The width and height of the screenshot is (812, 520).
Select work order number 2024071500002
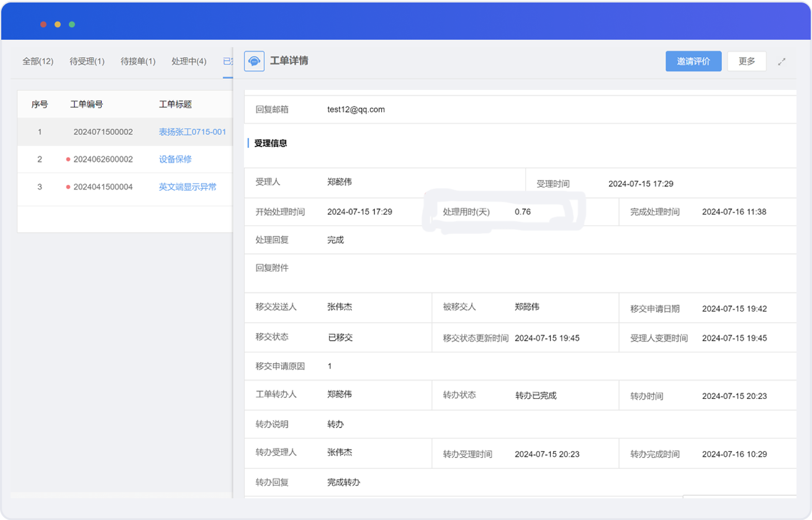pyautogui.click(x=103, y=132)
